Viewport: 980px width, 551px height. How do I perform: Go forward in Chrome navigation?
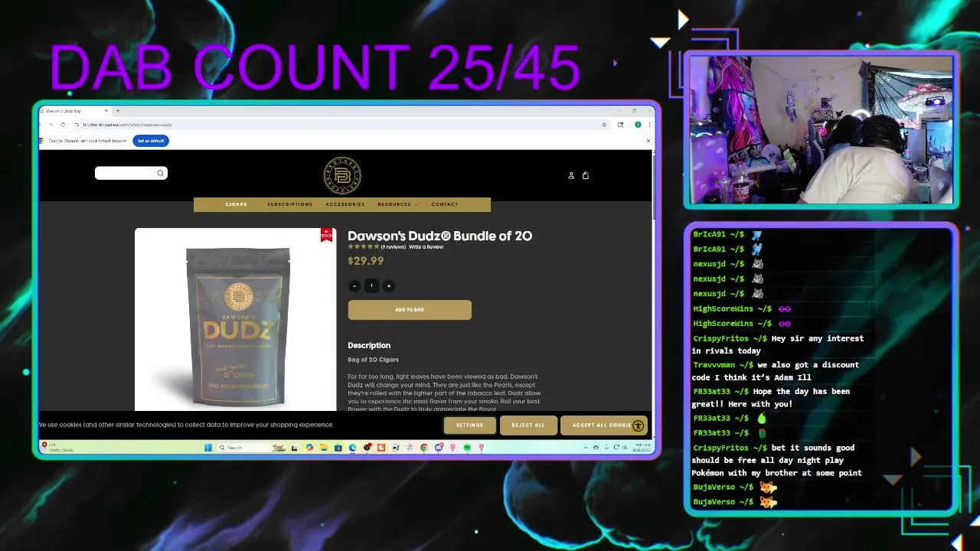click(51, 124)
